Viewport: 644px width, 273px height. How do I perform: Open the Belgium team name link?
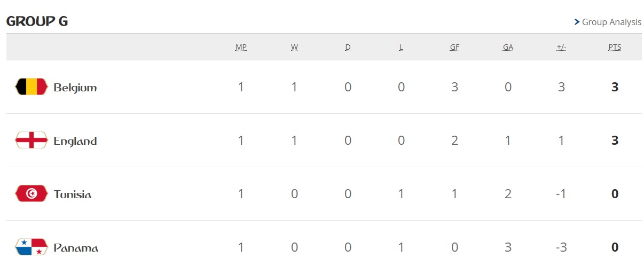[75, 88]
